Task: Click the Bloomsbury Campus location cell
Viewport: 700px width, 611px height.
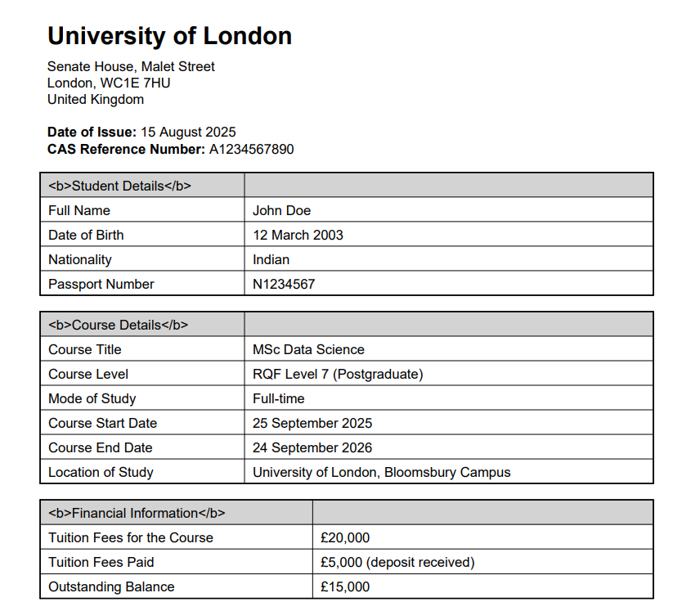Action: [381, 472]
